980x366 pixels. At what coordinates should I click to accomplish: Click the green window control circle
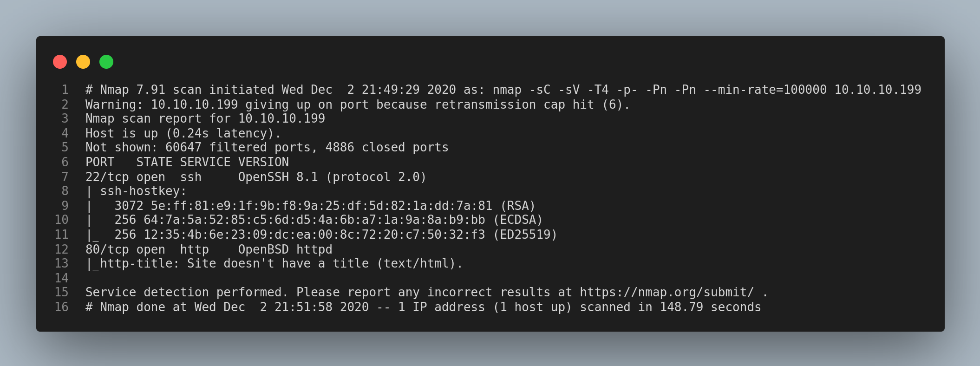click(x=106, y=61)
